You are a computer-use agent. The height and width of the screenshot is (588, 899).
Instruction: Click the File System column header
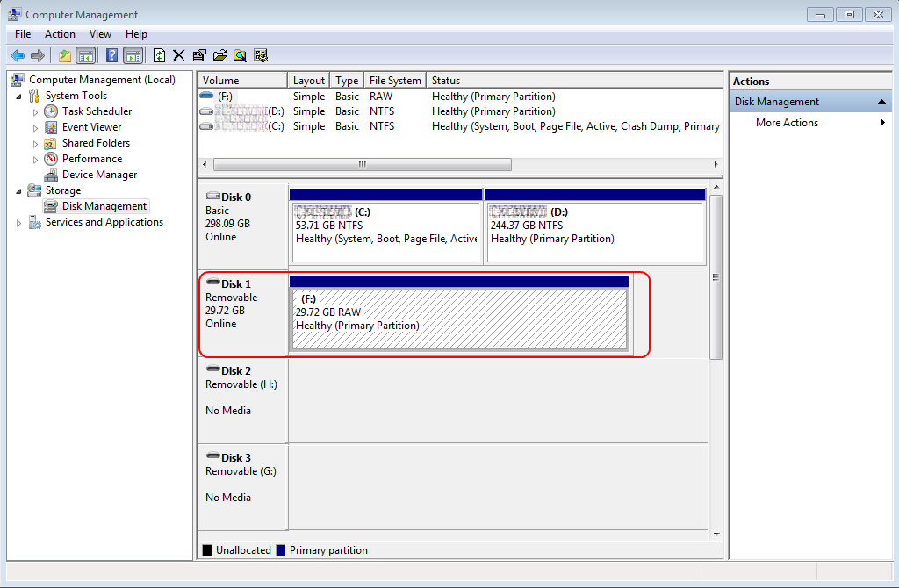tap(395, 81)
